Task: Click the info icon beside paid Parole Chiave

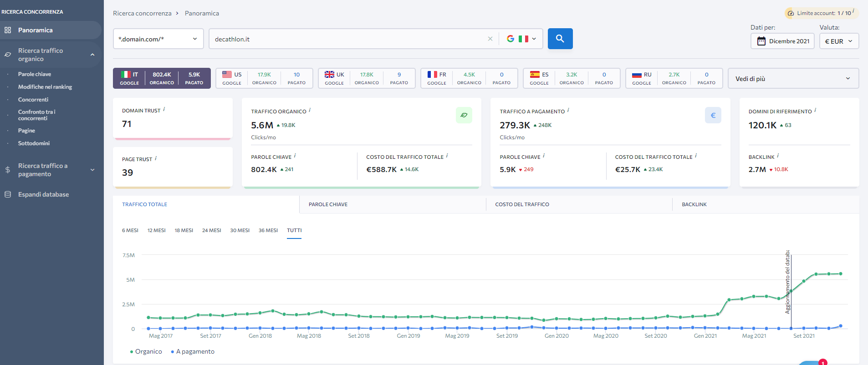Action: tap(544, 156)
